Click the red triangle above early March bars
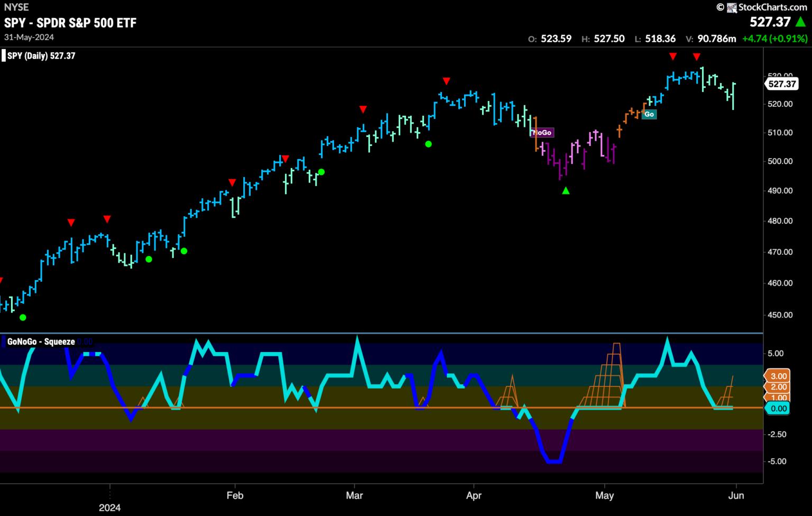812x516 pixels. point(363,109)
